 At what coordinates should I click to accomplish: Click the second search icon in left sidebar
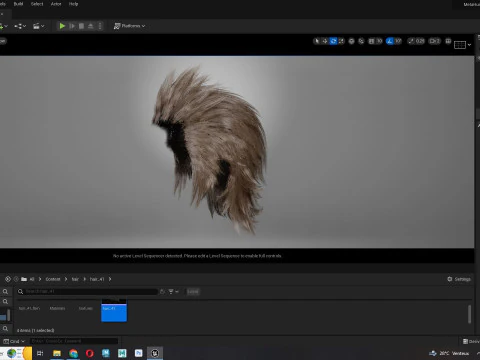pos(5,302)
